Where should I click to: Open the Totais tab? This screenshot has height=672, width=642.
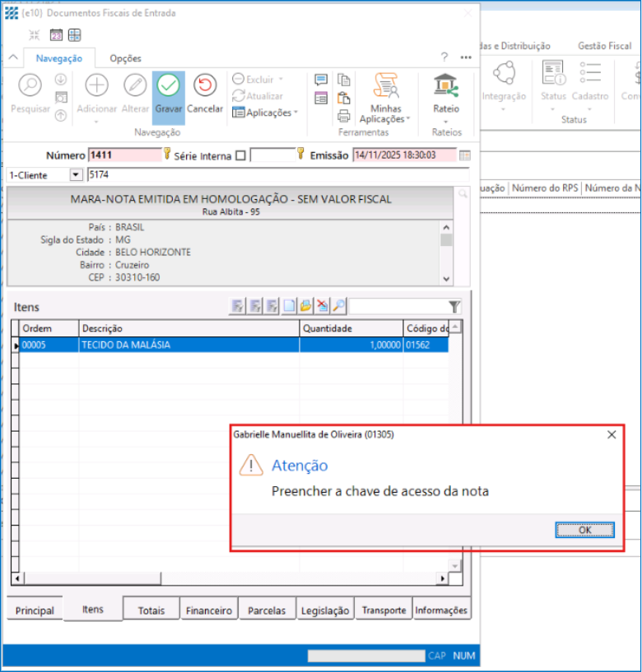pos(151,610)
